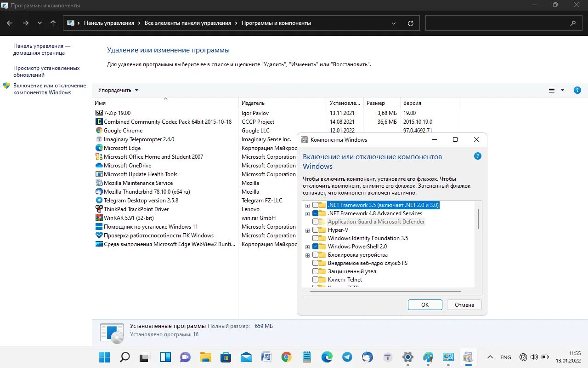Select Microsoft Edge program list icon
The image size is (588, 368).
pyautogui.click(x=99, y=148)
